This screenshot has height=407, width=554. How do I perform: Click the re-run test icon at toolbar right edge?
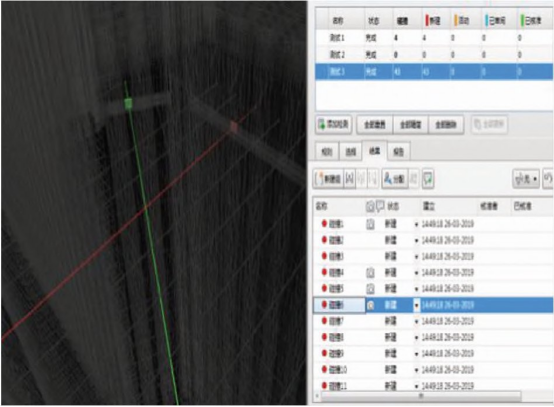point(548,179)
